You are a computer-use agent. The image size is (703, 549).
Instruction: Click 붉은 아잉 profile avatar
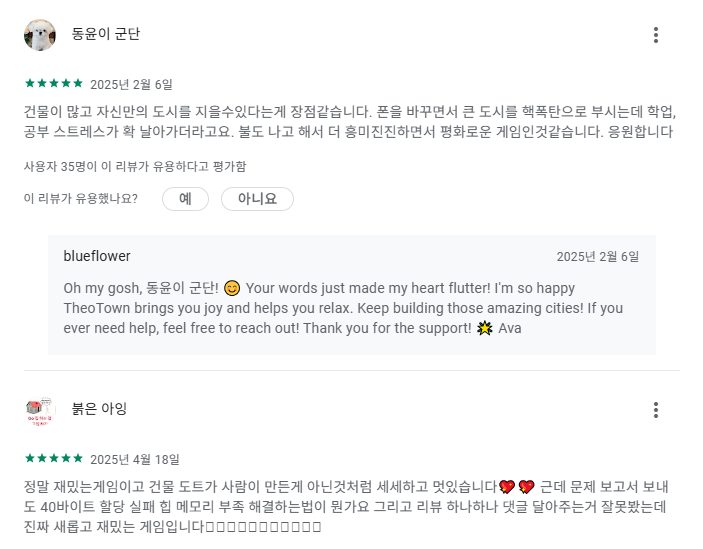pos(40,410)
